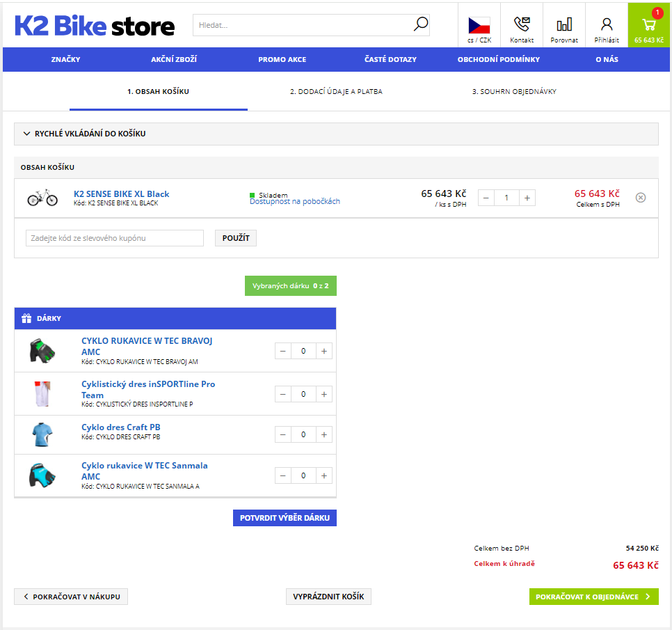Open K2 SENSE BIKE XL Black product link
Image resolution: width=672 pixels, height=630 pixels.
click(x=121, y=194)
